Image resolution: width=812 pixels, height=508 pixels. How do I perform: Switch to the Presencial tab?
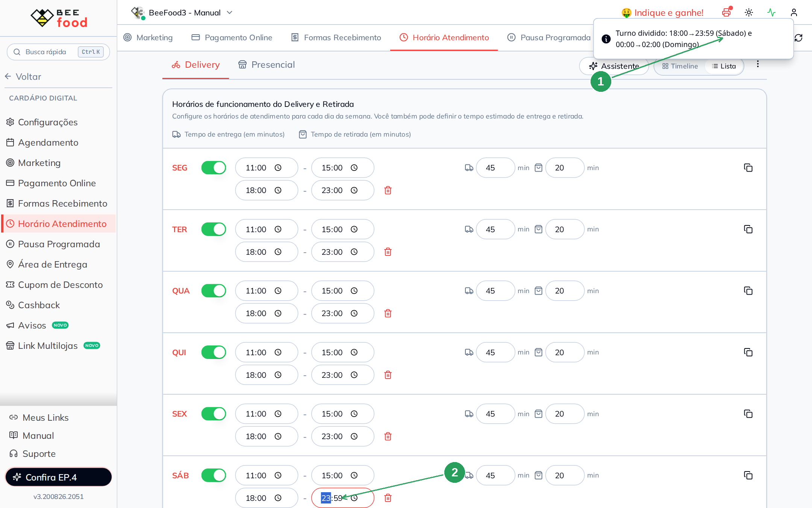coord(267,65)
